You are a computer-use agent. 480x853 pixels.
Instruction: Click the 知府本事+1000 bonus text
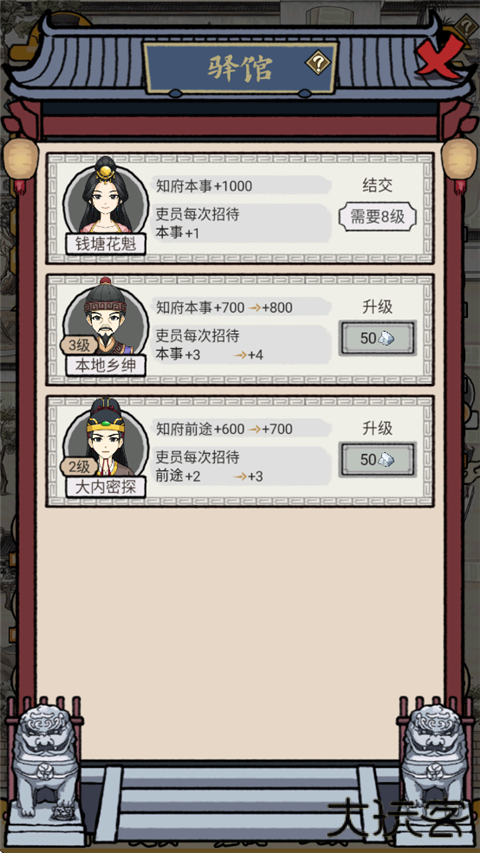tap(204, 186)
